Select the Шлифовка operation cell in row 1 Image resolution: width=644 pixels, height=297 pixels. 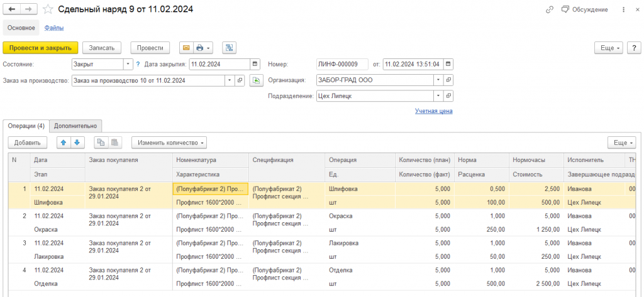[x=360, y=189]
